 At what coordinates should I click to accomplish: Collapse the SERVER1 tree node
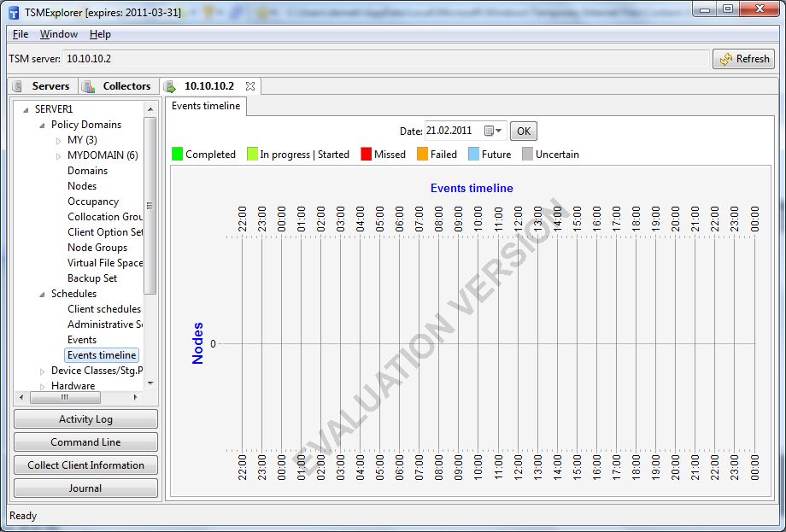(26, 109)
